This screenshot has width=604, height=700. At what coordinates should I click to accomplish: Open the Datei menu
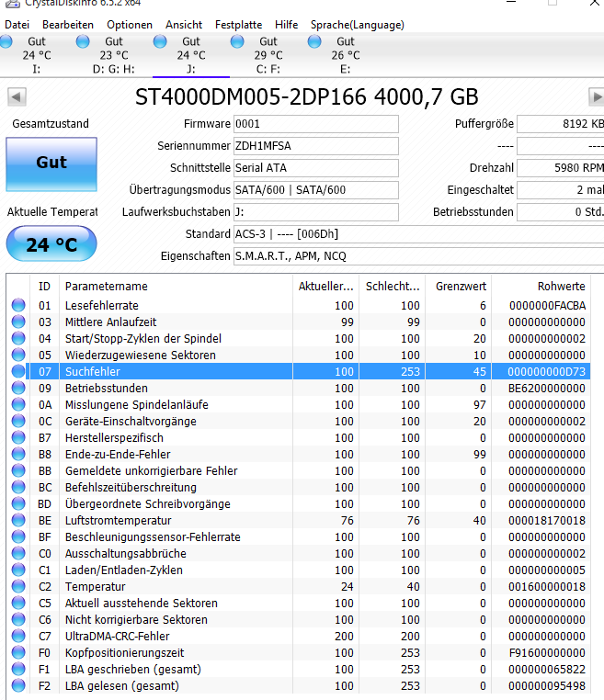tap(17, 25)
